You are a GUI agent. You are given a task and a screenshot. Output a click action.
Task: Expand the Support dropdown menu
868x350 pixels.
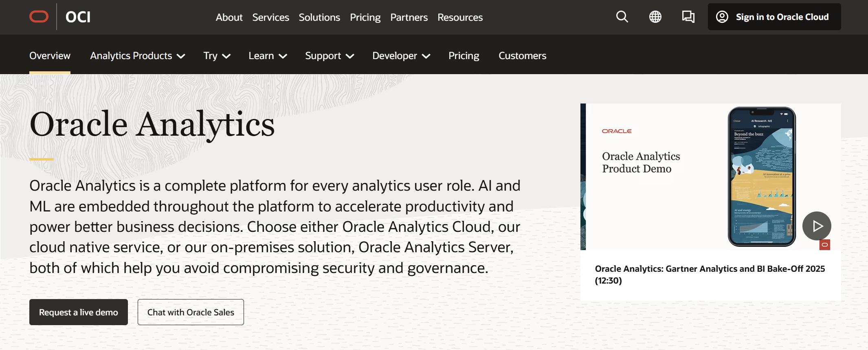(330, 56)
